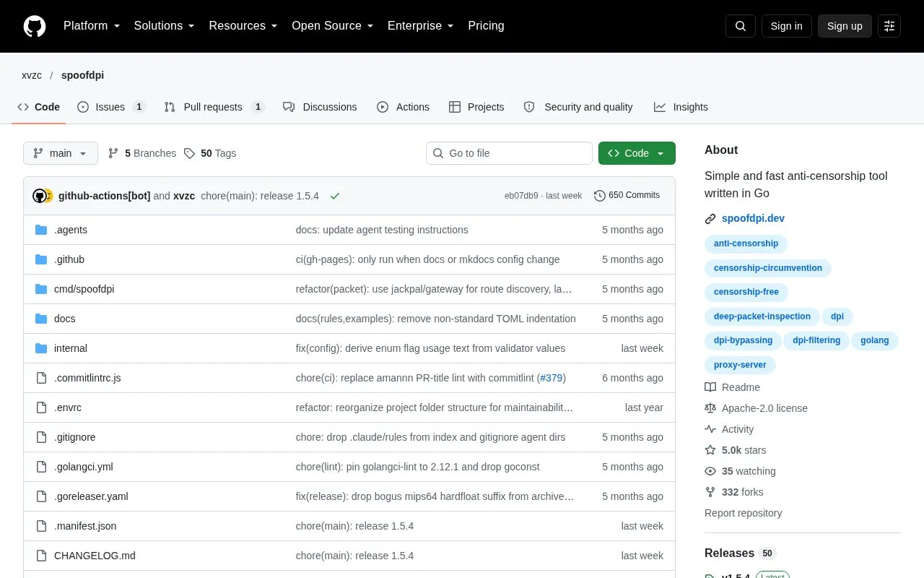Click the Report repository link

point(743,513)
